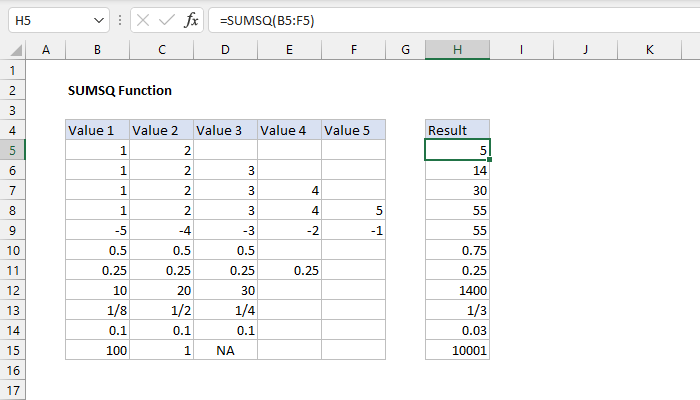Click cell with value 30 in row 12
The image size is (700, 400).
coord(225,290)
